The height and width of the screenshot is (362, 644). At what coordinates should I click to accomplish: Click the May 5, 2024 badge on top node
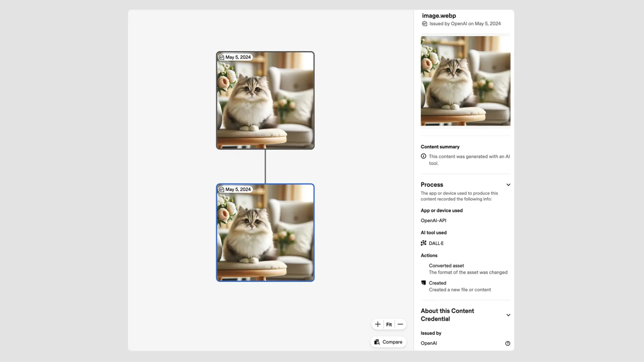pos(235,57)
